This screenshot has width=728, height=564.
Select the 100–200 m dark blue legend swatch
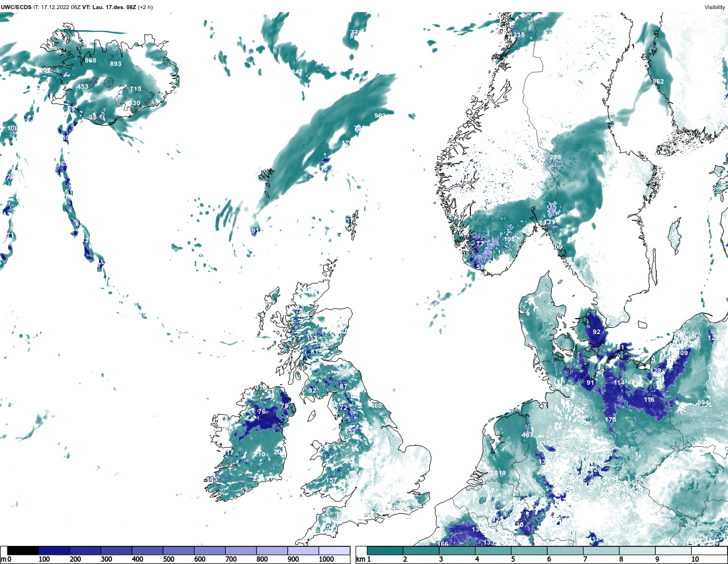pyautogui.click(x=54, y=551)
